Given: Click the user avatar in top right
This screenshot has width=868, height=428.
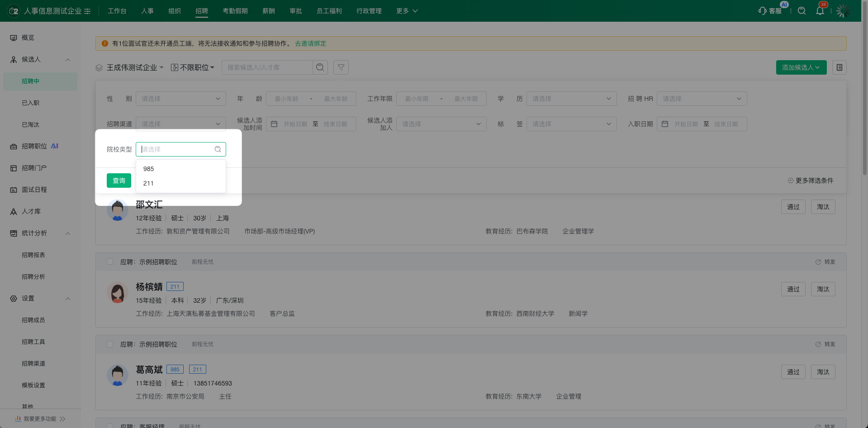Looking at the screenshot, I should [x=842, y=11].
